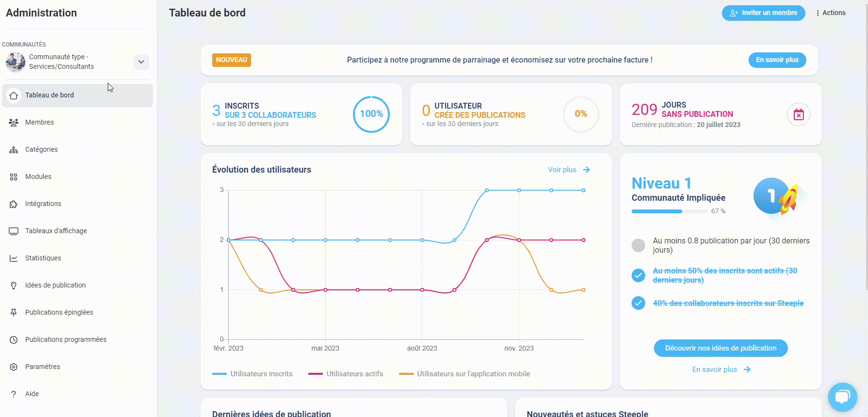Open the Statistiques chart icon
The width and height of the screenshot is (868, 417).
tap(14, 258)
